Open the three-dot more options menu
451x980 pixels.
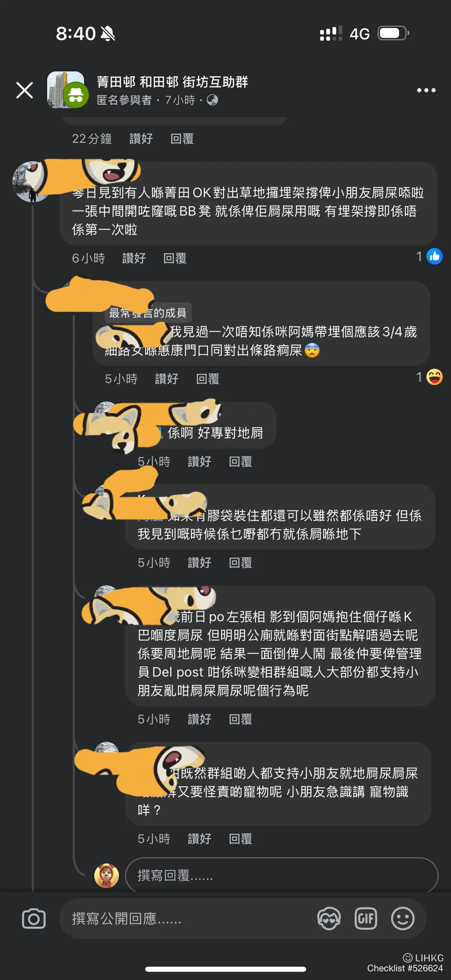[426, 90]
